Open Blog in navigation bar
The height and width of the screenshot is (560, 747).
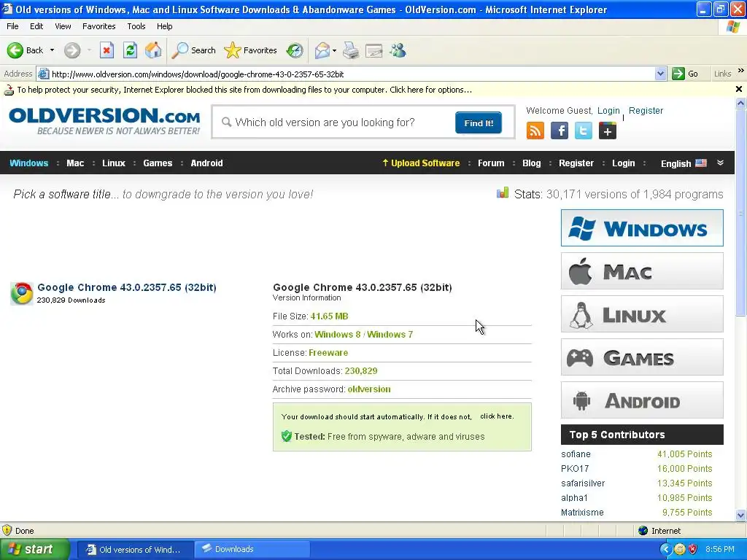click(x=531, y=163)
